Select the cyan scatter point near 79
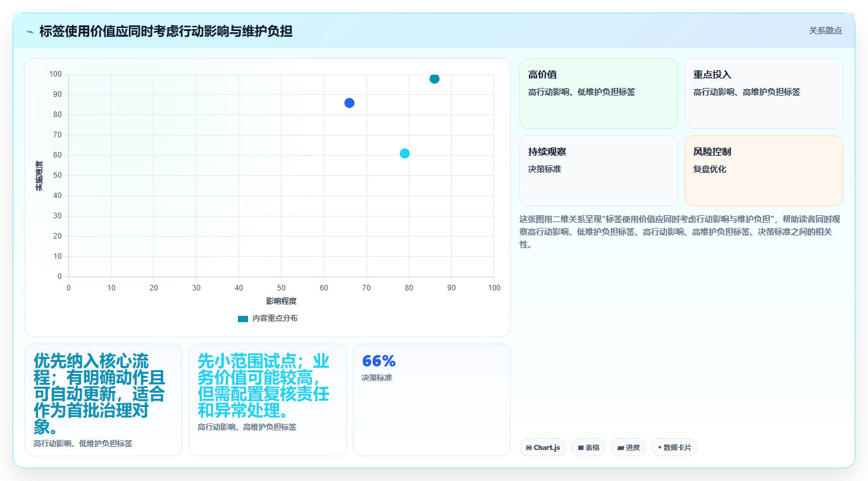Image resolution: width=868 pixels, height=481 pixels. click(404, 153)
